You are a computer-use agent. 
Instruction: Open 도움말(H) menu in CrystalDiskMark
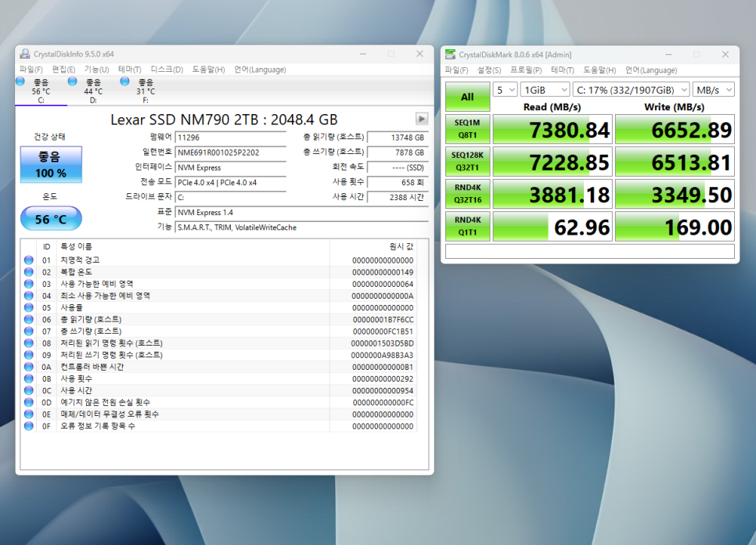[x=599, y=70]
